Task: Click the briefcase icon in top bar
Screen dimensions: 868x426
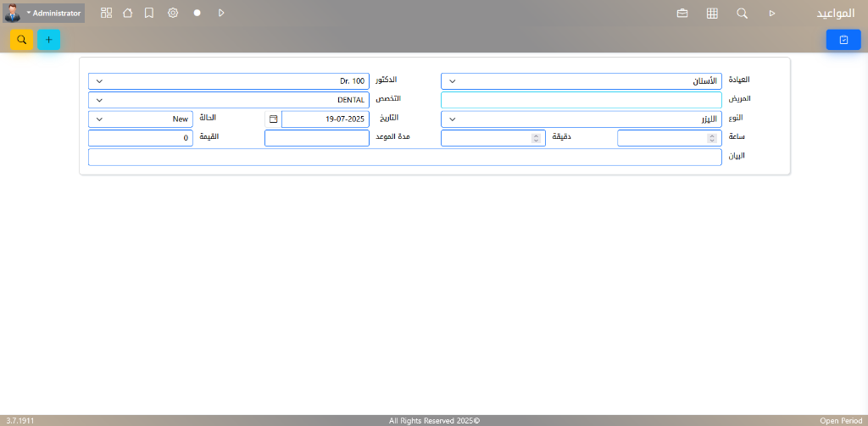Action: [x=682, y=14]
